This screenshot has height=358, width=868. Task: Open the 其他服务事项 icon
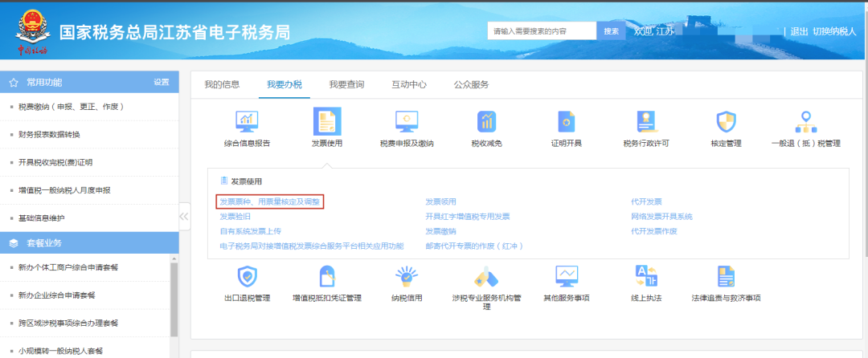[x=567, y=275]
